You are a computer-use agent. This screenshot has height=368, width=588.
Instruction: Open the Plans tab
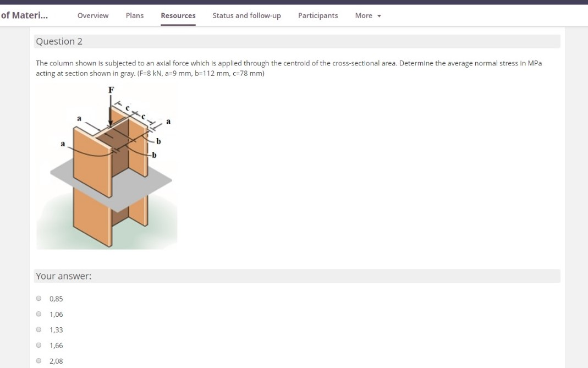tap(134, 15)
